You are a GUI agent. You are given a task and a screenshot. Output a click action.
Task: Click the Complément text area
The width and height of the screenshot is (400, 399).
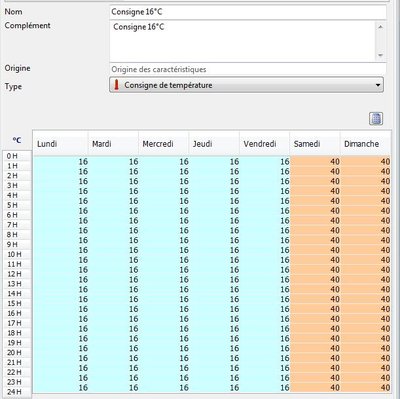pyautogui.click(x=243, y=41)
